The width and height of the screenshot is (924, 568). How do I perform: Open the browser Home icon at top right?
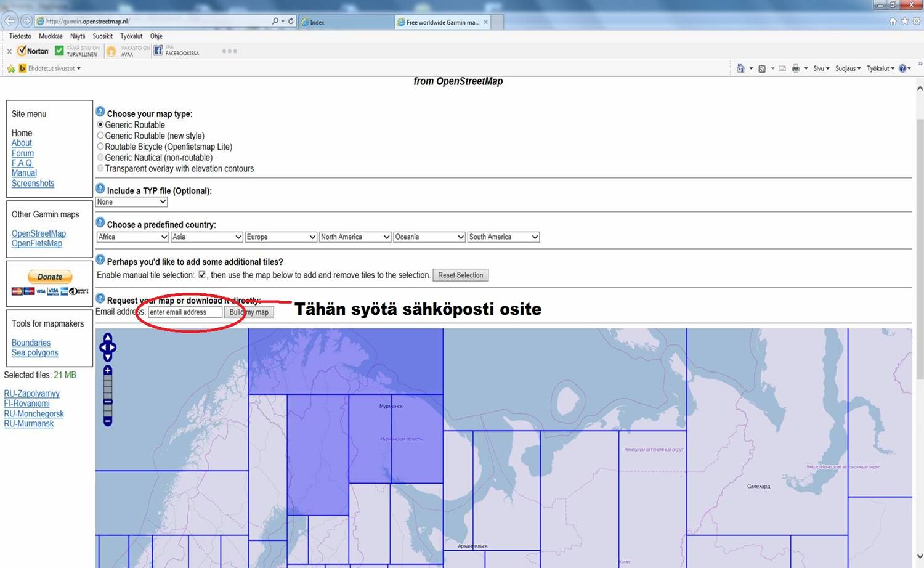coord(893,21)
